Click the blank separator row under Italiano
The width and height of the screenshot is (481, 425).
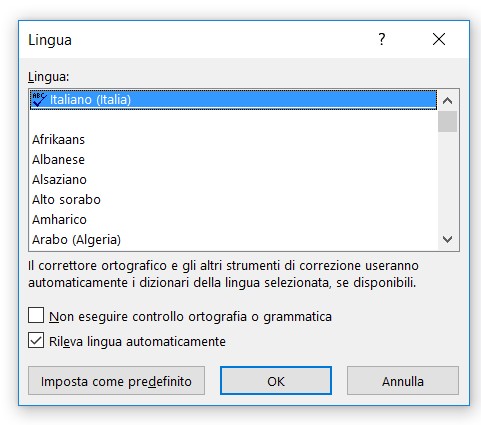click(233, 119)
